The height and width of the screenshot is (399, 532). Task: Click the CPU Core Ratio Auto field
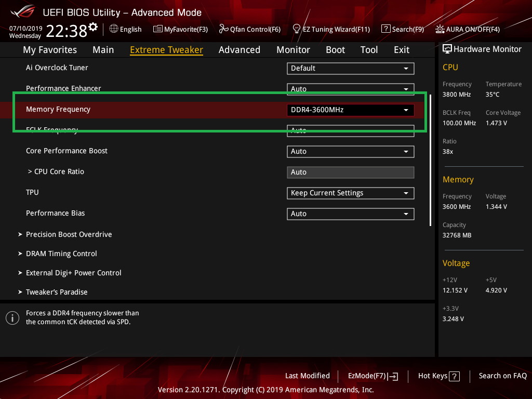coord(351,172)
